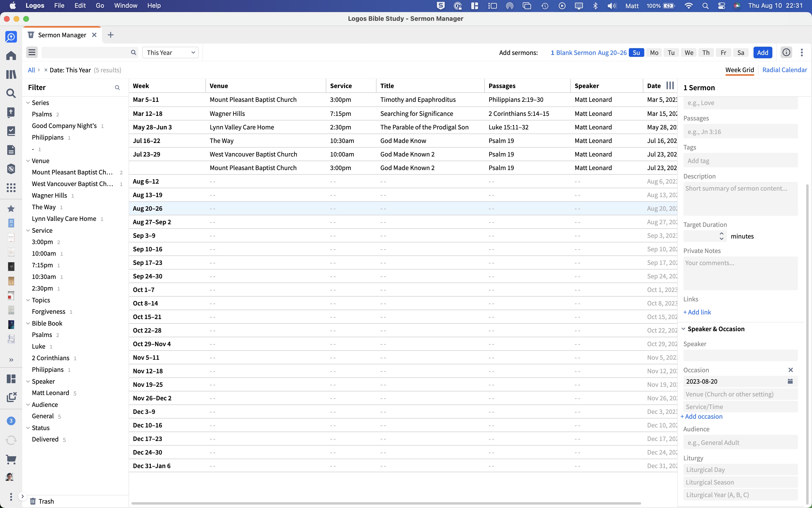Open the File menu
The height and width of the screenshot is (508, 812).
pyautogui.click(x=59, y=6)
